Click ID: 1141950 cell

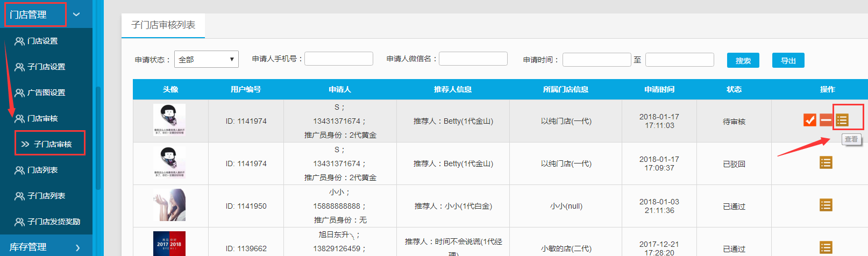tap(246, 206)
